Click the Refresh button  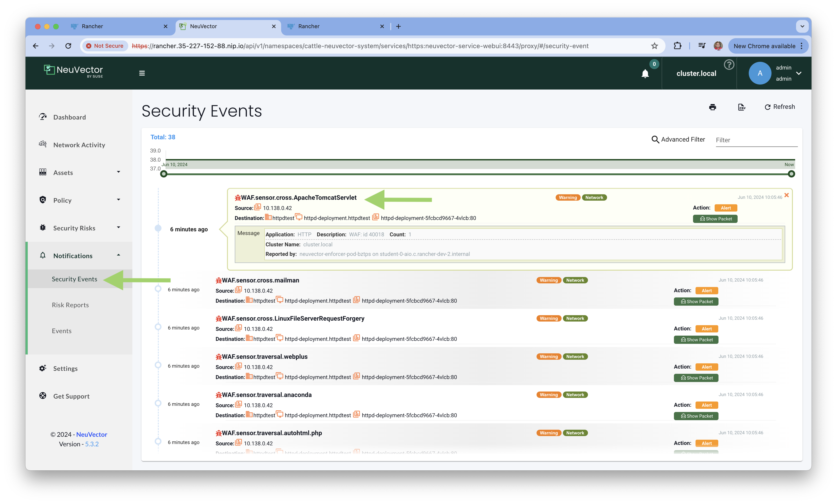pyautogui.click(x=780, y=107)
